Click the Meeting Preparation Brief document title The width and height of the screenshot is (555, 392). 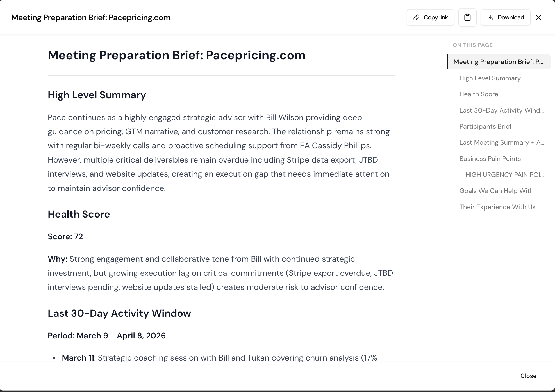(x=177, y=55)
